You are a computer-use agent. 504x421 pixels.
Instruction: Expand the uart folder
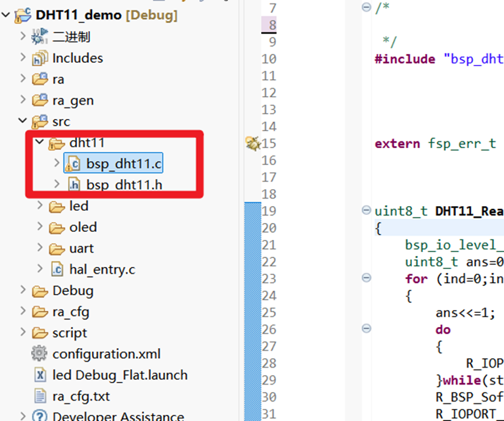(x=39, y=248)
